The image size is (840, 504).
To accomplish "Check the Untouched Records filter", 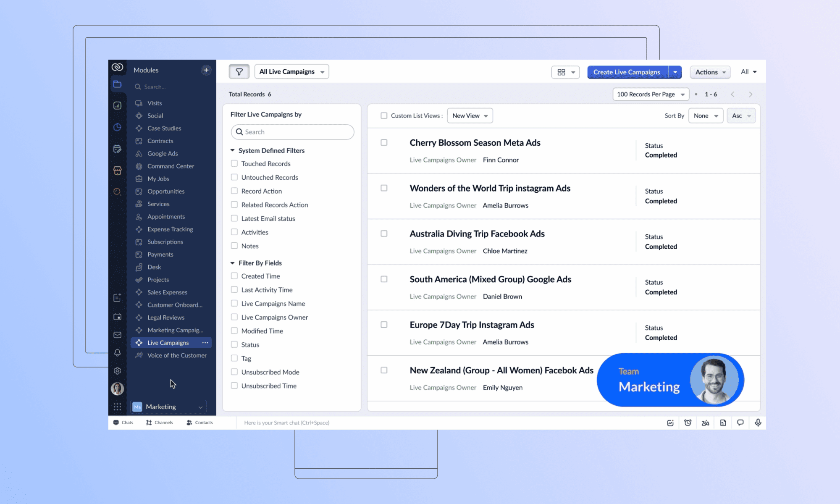I will pos(234,177).
